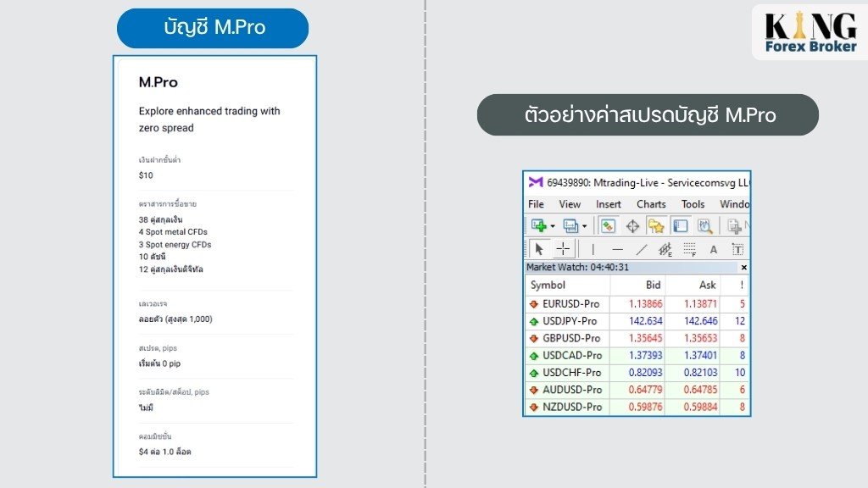Select the AUDUSD-Pro symbol
Image resolution: width=868 pixels, height=488 pixels.
(x=572, y=390)
